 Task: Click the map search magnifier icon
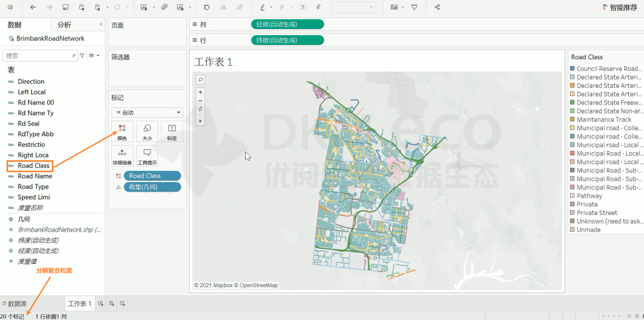coord(200,79)
